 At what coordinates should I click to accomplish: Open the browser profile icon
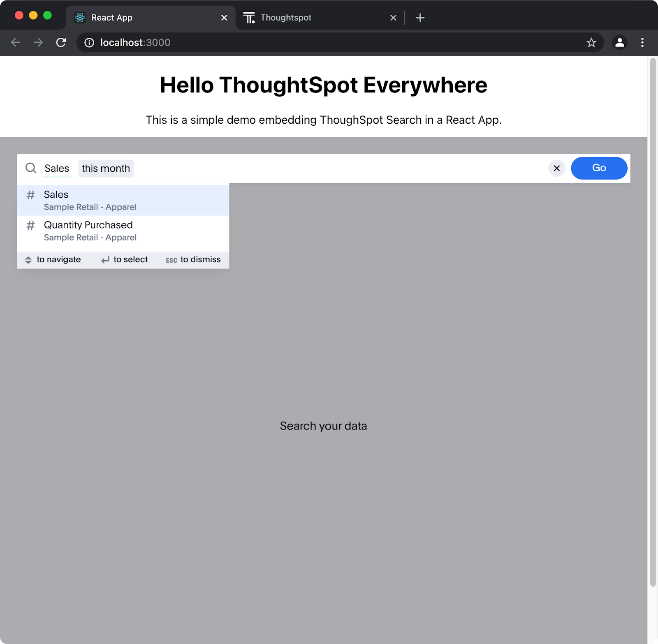(x=619, y=42)
